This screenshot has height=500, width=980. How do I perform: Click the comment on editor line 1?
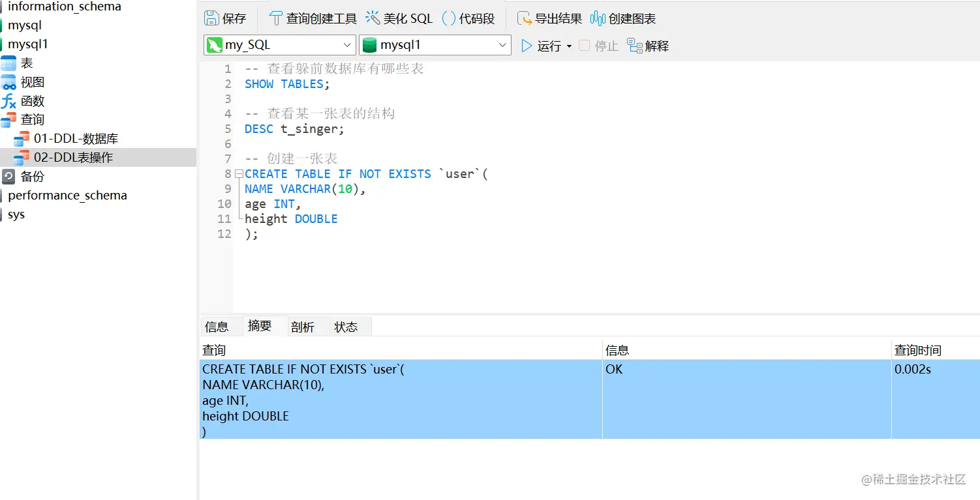point(335,68)
